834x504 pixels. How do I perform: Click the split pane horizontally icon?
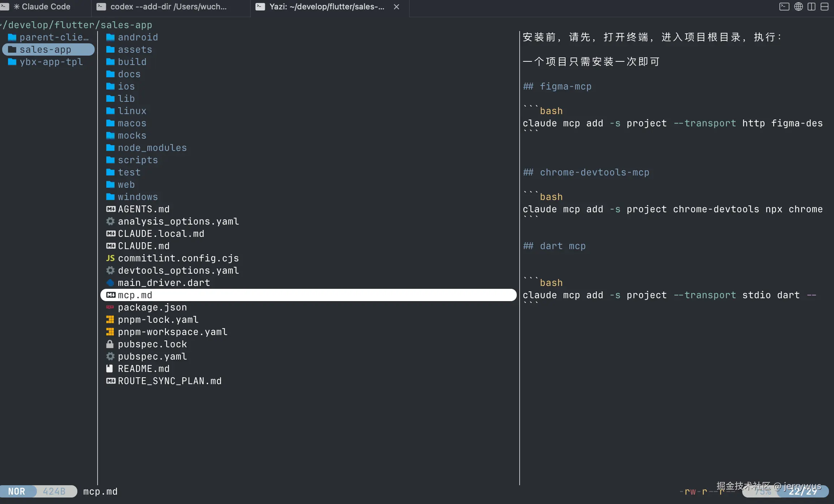pos(824,7)
